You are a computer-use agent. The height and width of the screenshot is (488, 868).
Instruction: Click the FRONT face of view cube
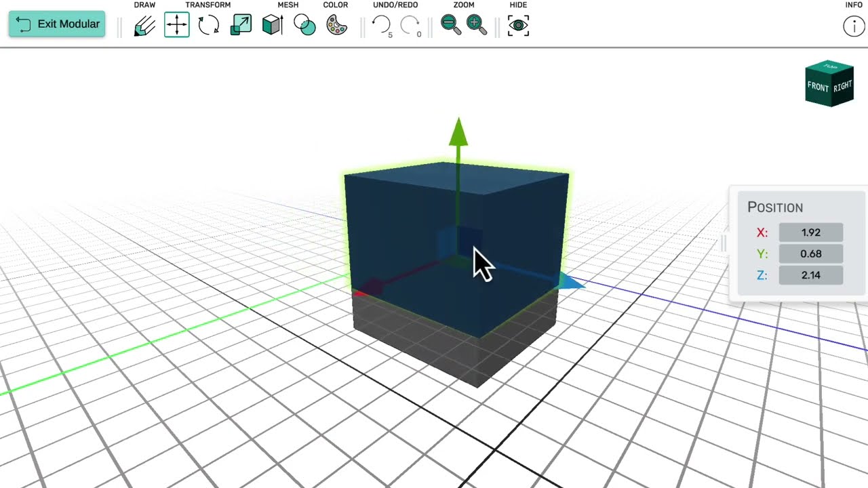[x=818, y=87]
